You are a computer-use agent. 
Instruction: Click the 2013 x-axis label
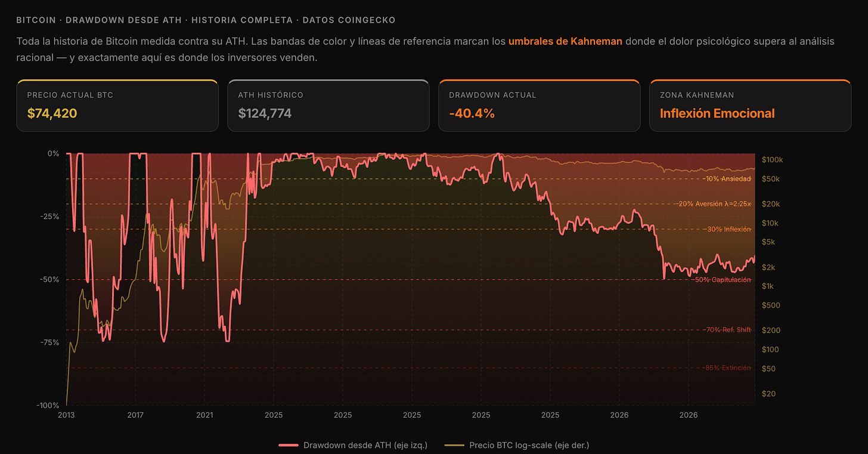point(66,415)
